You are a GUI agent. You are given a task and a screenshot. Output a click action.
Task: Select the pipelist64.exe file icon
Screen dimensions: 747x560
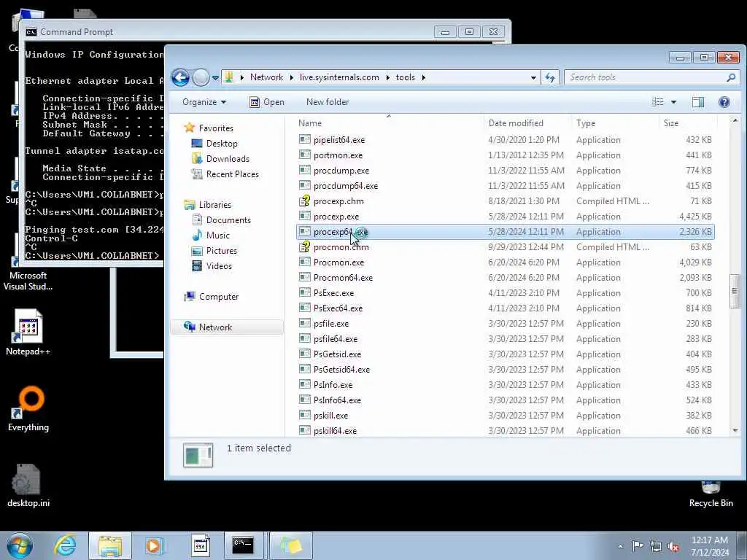tap(305, 139)
